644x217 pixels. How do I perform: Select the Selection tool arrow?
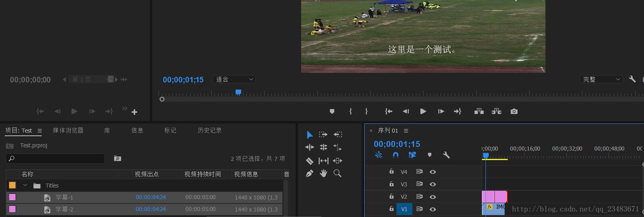310,135
